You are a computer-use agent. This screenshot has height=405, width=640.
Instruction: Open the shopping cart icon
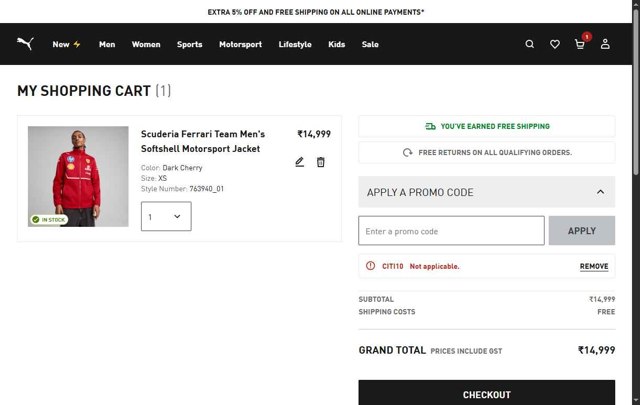pyautogui.click(x=580, y=44)
